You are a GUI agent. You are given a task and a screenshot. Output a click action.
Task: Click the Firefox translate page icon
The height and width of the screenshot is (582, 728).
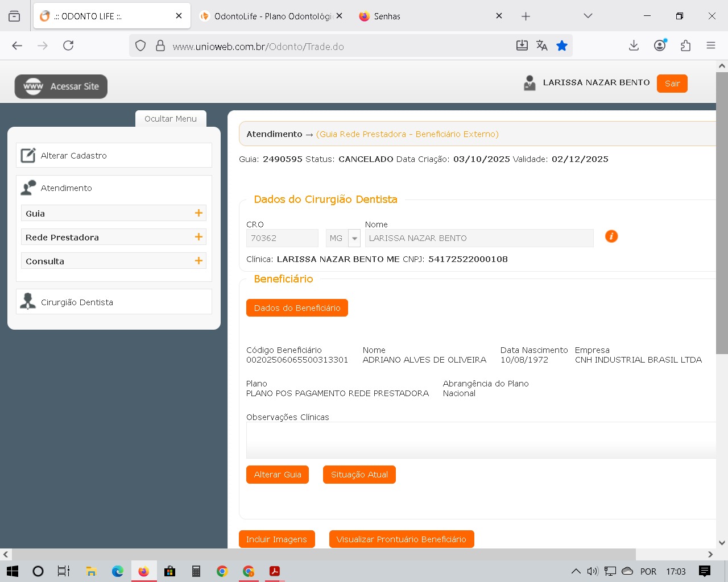541,46
